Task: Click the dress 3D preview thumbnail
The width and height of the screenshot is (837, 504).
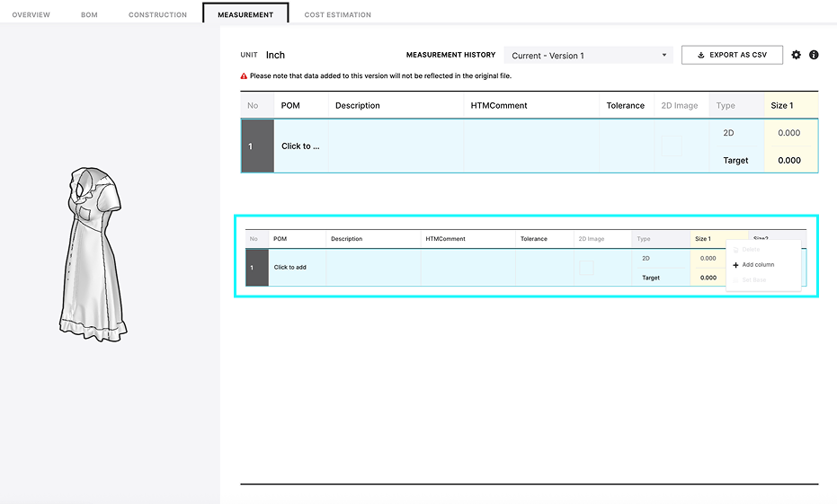Action: pos(93,254)
